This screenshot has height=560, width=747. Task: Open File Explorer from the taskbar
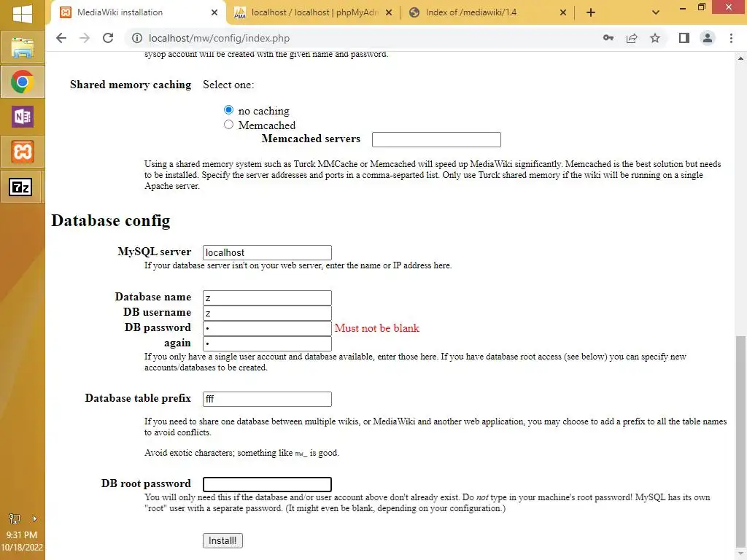tap(23, 47)
